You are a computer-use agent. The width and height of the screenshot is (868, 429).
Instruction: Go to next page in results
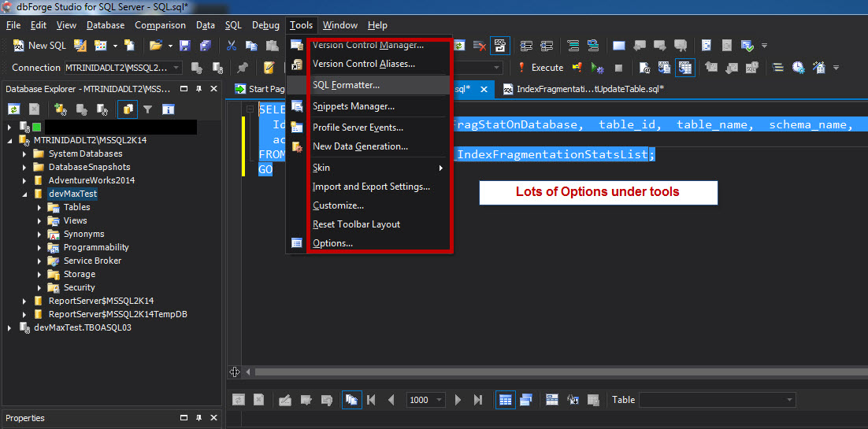(458, 400)
